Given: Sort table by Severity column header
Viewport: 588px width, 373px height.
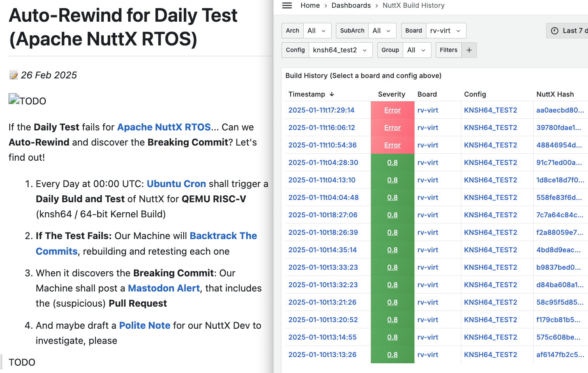Looking at the screenshot, I should [x=391, y=94].
